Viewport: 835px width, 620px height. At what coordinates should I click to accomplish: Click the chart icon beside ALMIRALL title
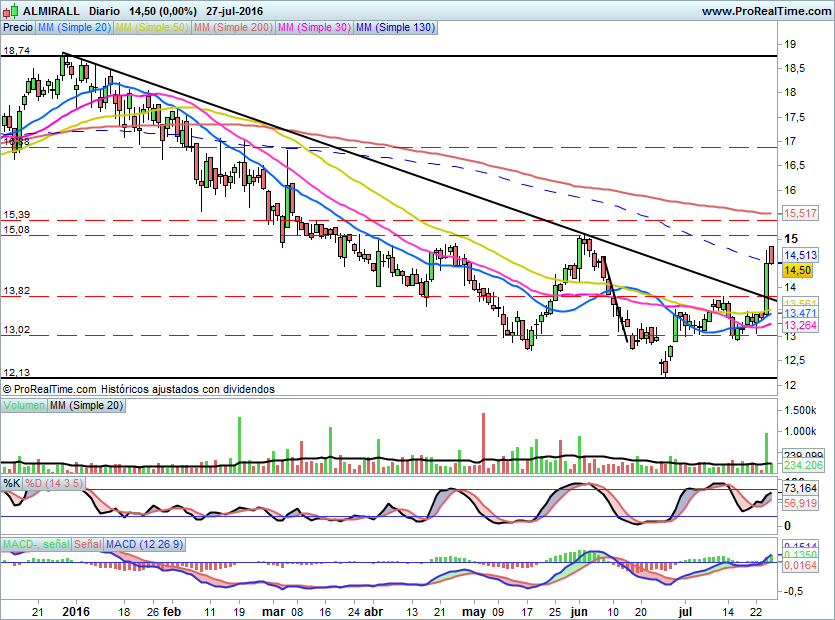pos(11,10)
